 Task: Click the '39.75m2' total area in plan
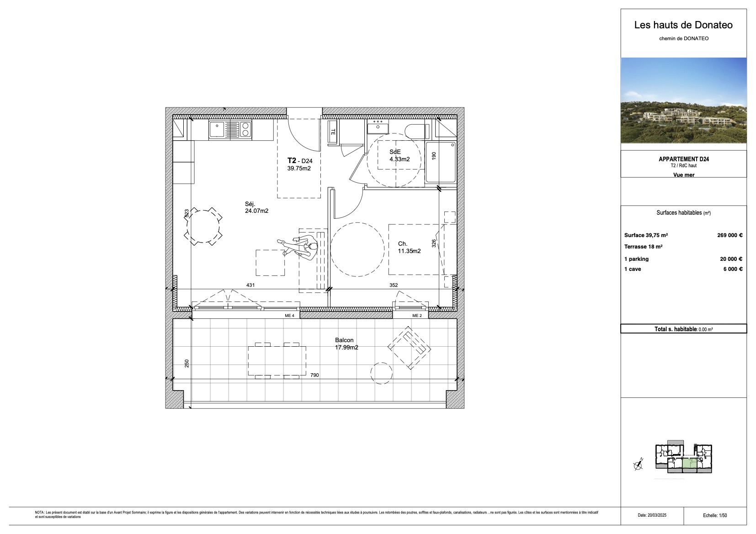299,168
